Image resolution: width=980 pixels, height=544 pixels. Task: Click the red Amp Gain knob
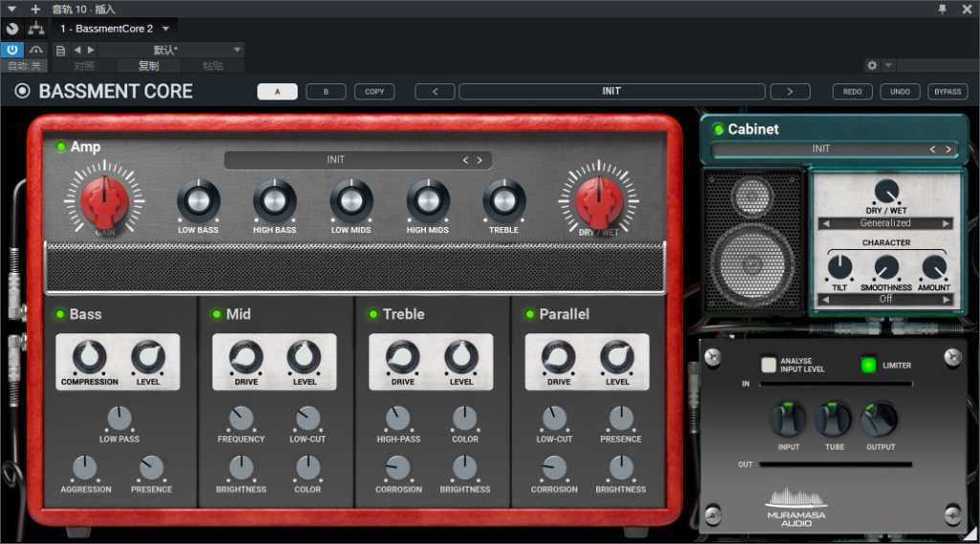(104, 201)
